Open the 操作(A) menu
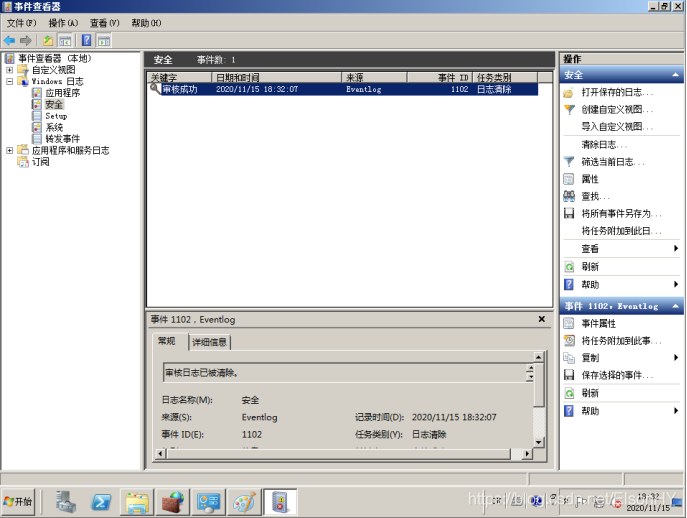The width and height of the screenshot is (687, 518). click(63, 23)
